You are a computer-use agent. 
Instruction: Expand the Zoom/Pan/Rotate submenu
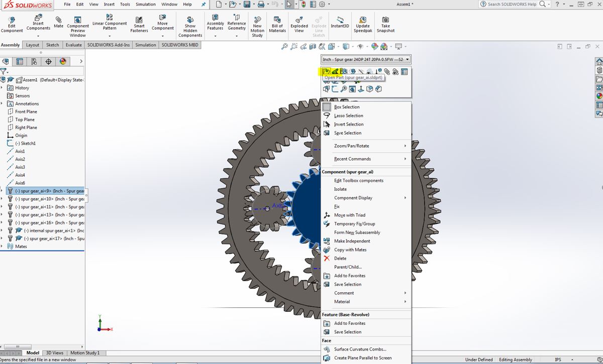tap(366, 146)
